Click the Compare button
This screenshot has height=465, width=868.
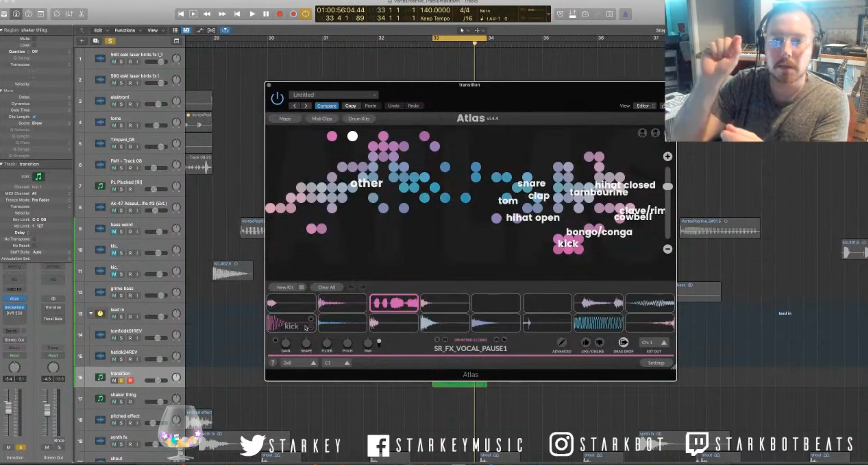tap(326, 106)
